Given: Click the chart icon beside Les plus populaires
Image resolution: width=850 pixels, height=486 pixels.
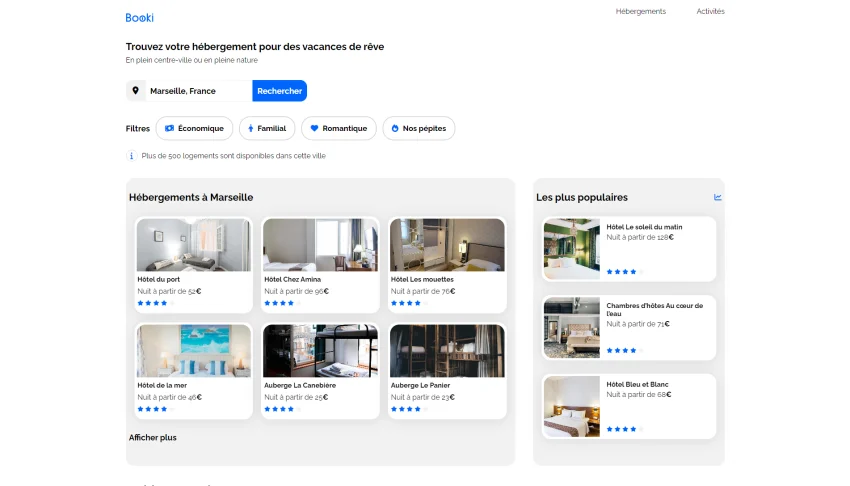Looking at the screenshot, I should point(717,197).
